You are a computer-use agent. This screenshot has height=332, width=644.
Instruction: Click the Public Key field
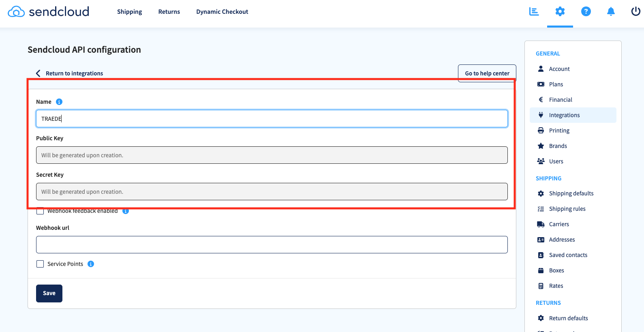pyautogui.click(x=272, y=155)
